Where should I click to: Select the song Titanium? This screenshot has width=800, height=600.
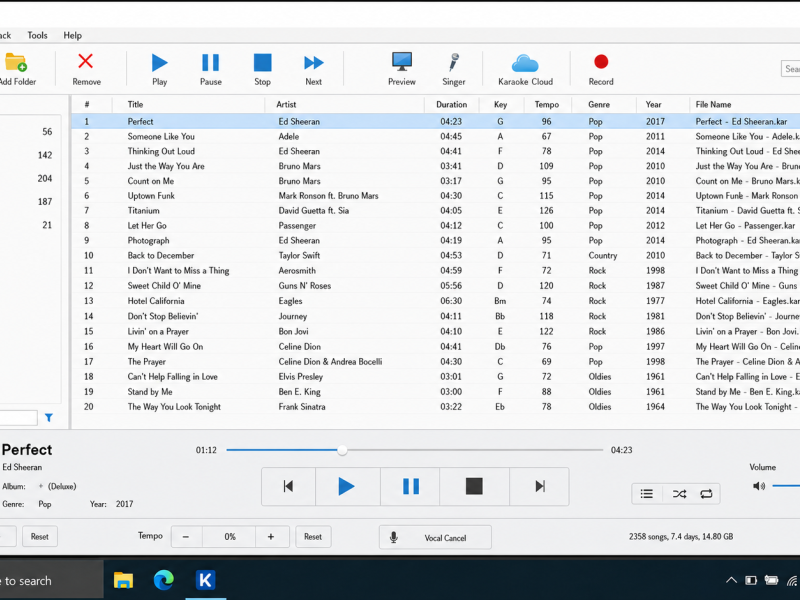pyautogui.click(x=143, y=211)
